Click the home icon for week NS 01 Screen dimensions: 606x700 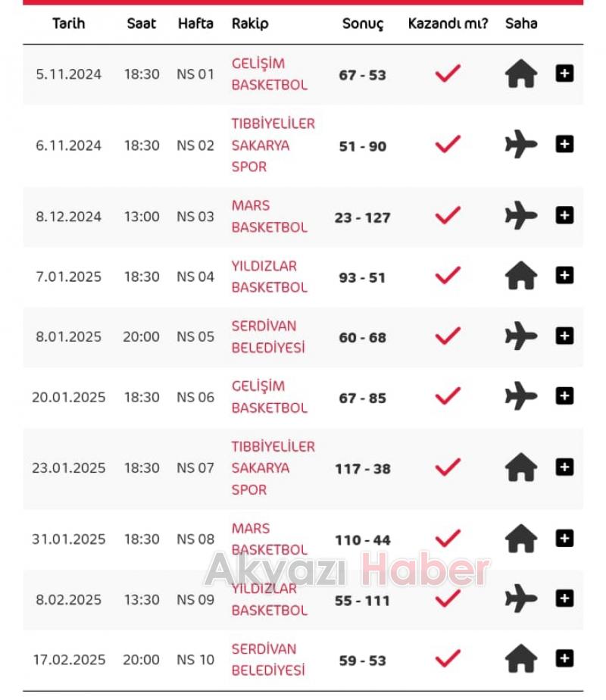coord(521,74)
